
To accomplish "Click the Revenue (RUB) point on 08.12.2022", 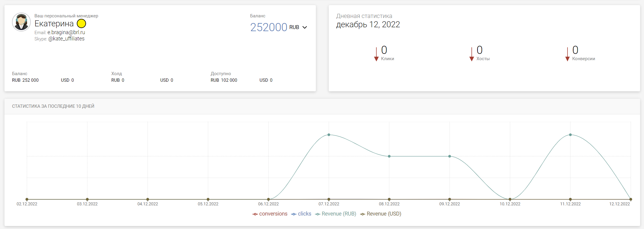I will pyautogui.click(x=389, y=156).
